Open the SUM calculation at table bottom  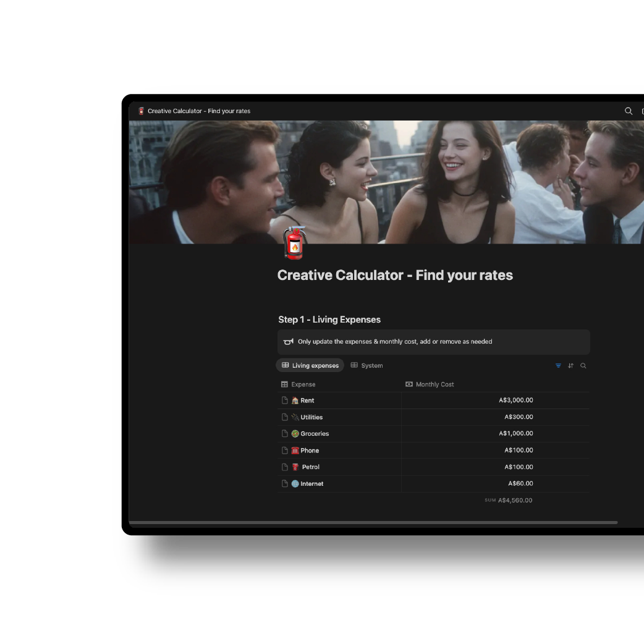click(x=509, y=500)
